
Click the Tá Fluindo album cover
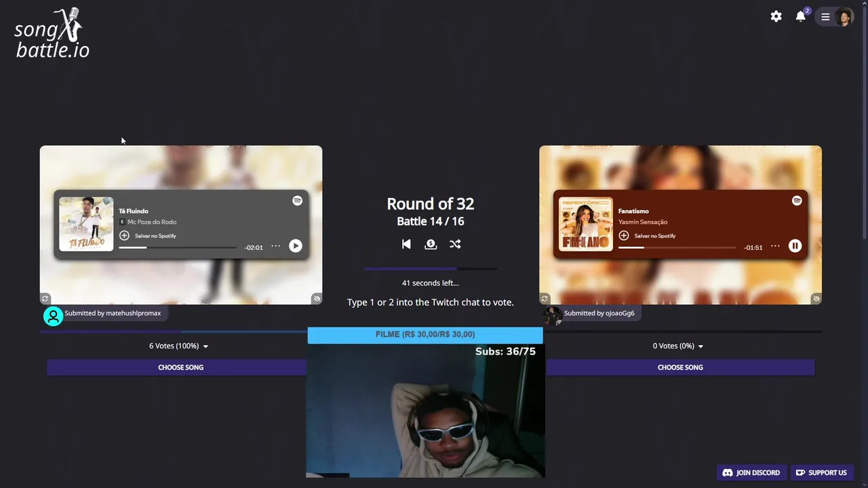(86, 224)
